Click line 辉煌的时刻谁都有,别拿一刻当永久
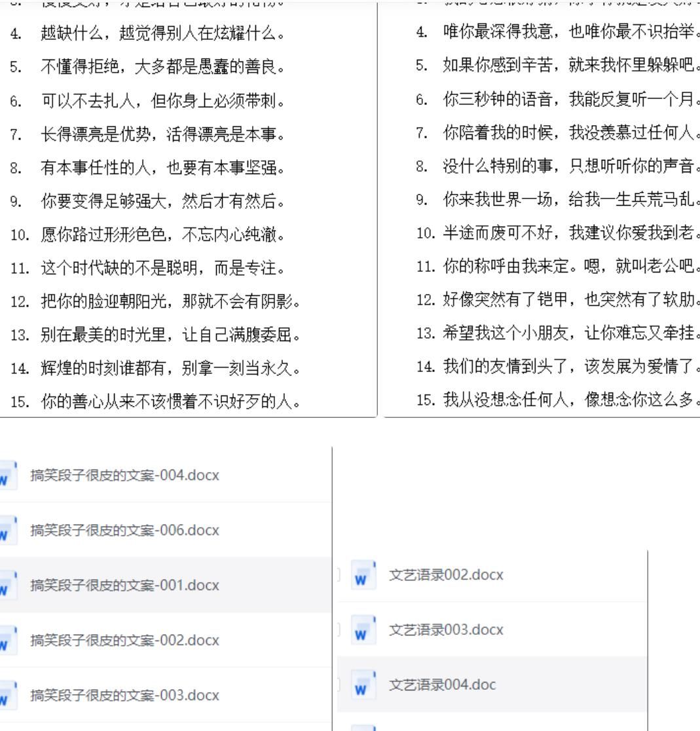 pos(170,368)
